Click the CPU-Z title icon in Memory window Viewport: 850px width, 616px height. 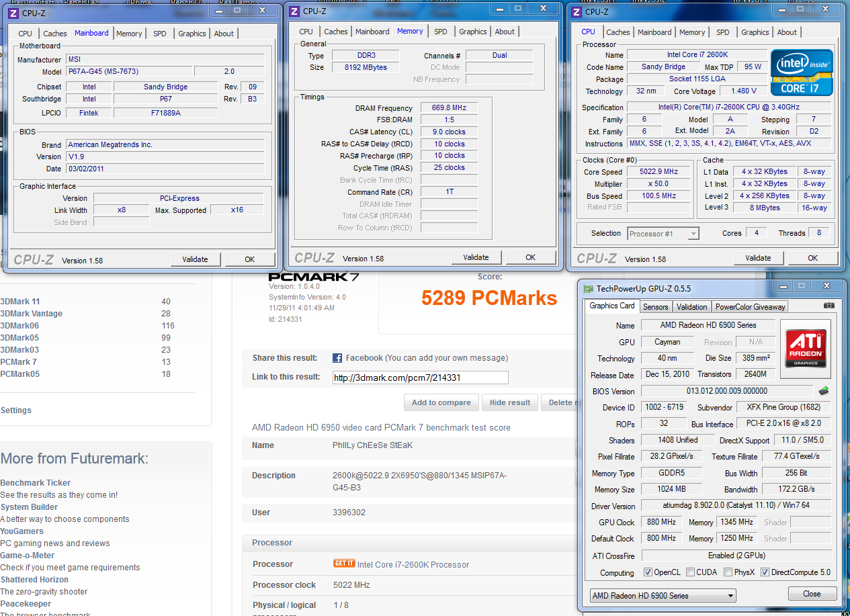point(294,11)
